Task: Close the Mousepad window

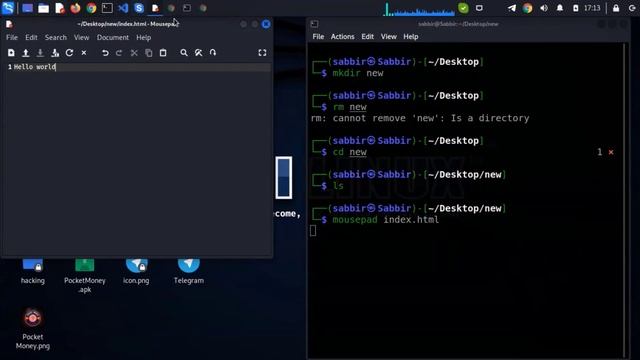Action: coord(266,24)
